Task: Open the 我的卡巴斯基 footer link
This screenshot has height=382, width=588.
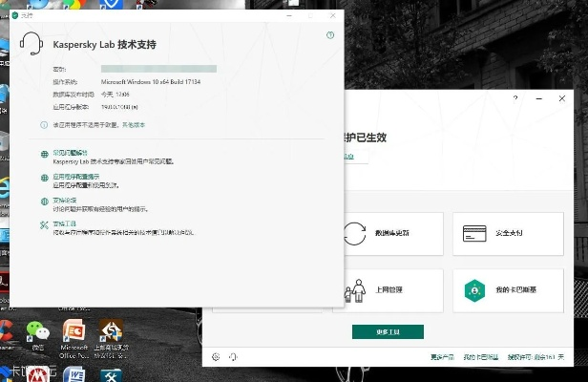Action: click(x=481, y=357)
